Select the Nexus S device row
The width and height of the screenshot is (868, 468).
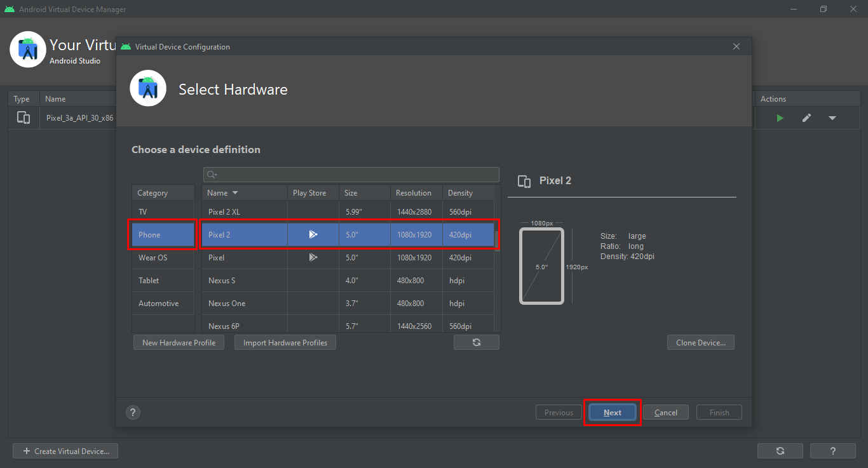[348, 280]
